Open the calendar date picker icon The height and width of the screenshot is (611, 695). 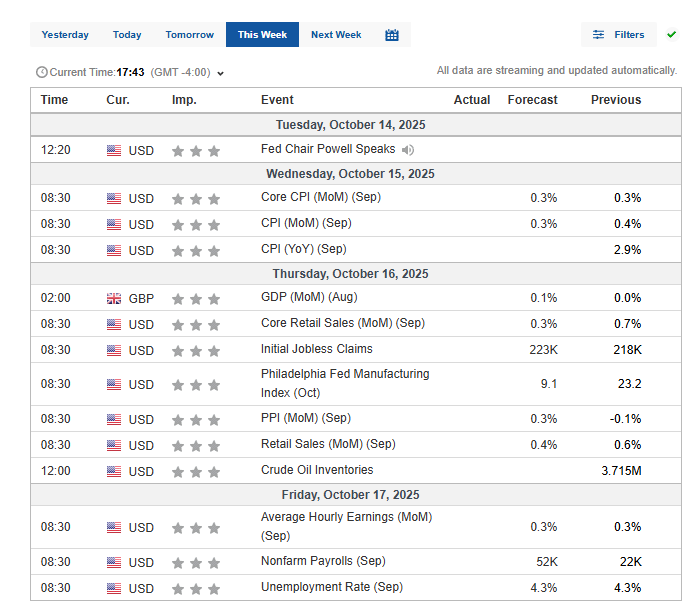tap(391, 35)
